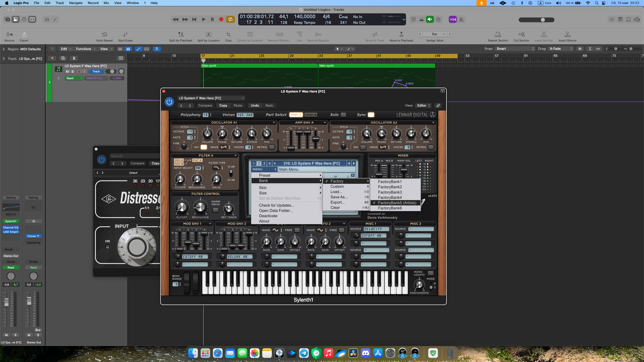The width and height of the screenshot is (644, 362).
Task: Click the Sylenth1 instrument slot in channel strip
Action: click(x=11, y=221)
